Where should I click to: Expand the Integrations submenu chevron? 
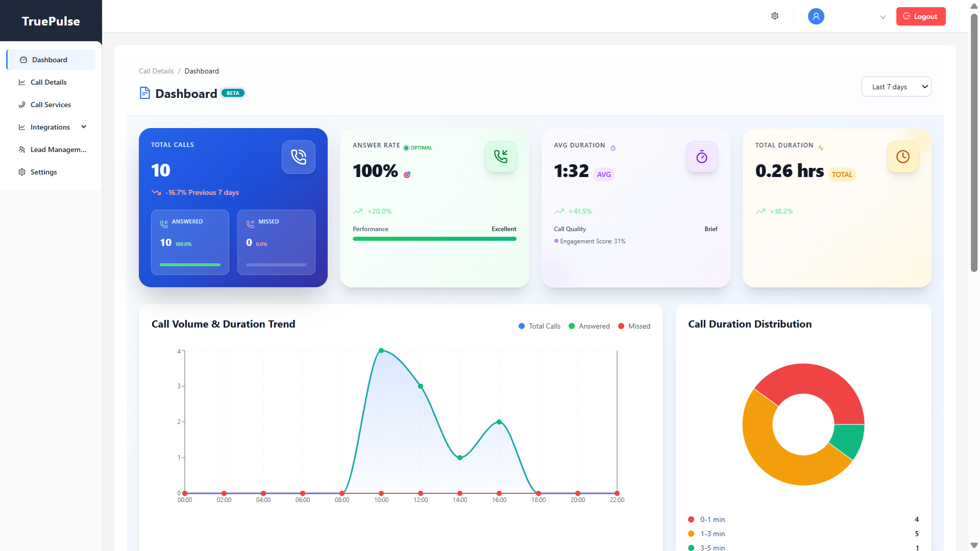coord(84,127)
